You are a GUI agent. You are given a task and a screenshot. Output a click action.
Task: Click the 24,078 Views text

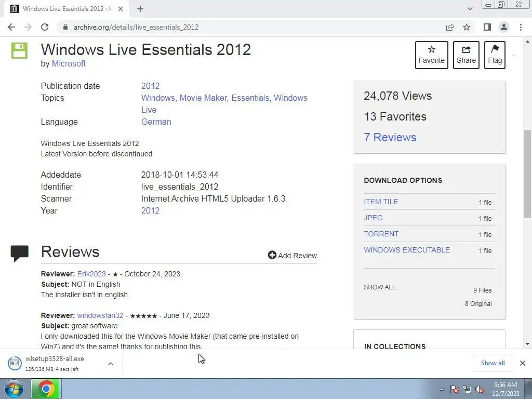[397, 96]
